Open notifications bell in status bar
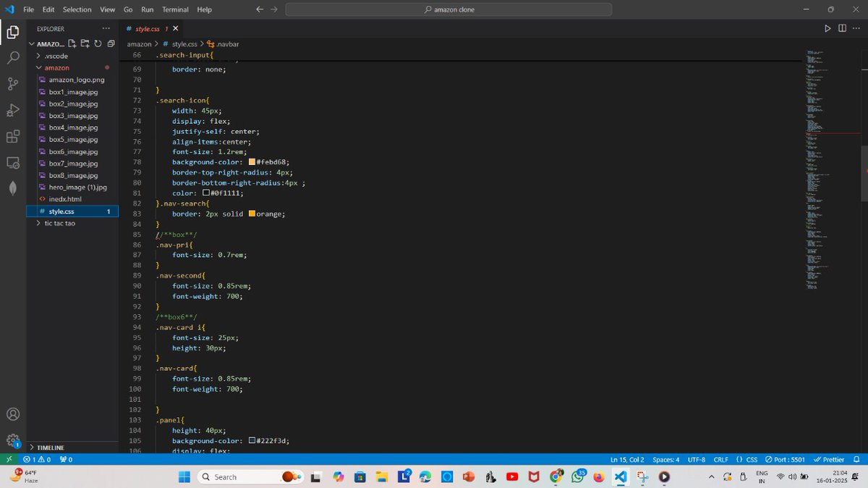 point(857,459)
